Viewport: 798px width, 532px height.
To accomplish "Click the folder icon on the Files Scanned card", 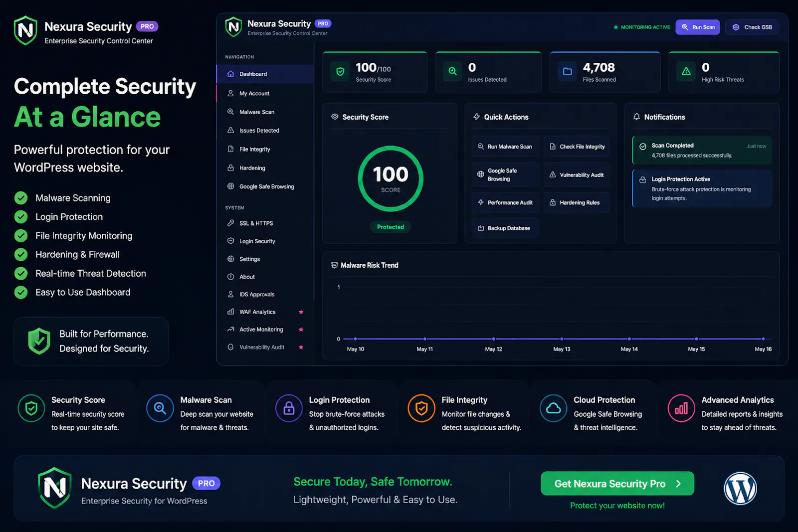I will [567, 71].
